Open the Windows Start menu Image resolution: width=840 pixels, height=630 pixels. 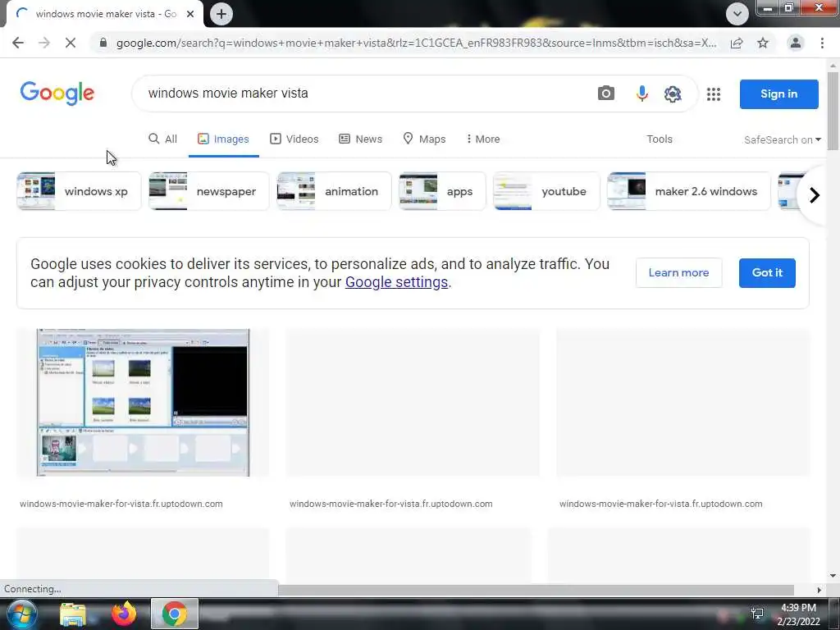[x=22, y=614]
